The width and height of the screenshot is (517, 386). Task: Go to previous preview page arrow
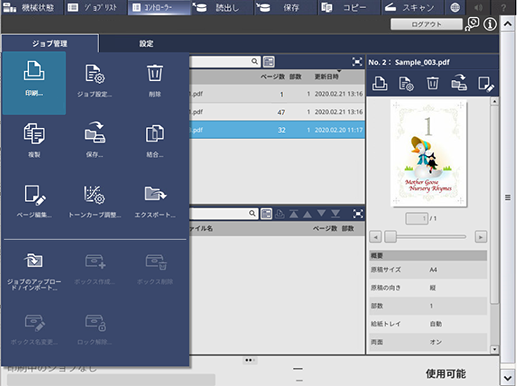(x=376, y=237)
